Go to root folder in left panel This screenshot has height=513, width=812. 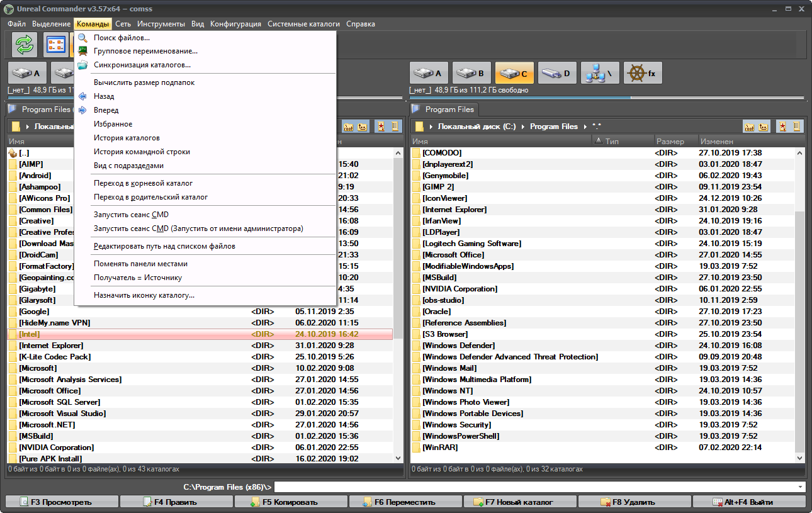pos(347,127)
